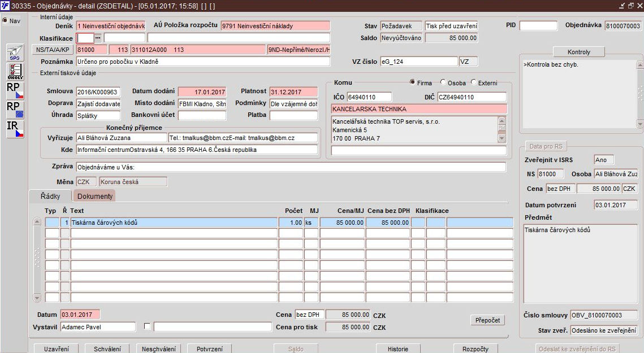Screen dimensions: 644x353
Task: Click scroll up arrow in Kontroly panel
Action: click(x=640, y=65)
